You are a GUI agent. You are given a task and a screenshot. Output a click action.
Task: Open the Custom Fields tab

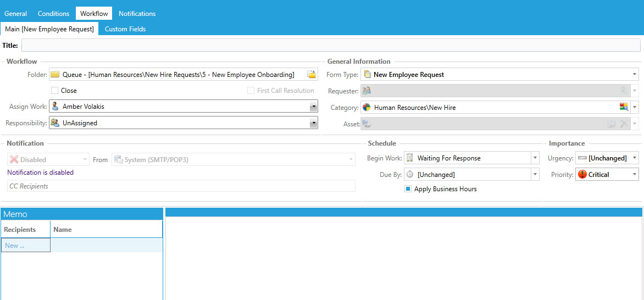[x=125, y=29]
